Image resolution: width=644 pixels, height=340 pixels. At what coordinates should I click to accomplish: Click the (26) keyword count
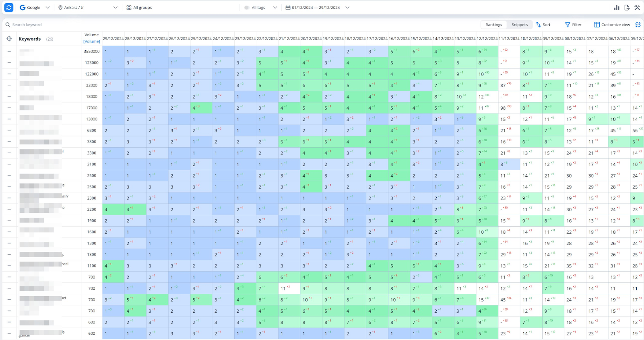point(50,39)
